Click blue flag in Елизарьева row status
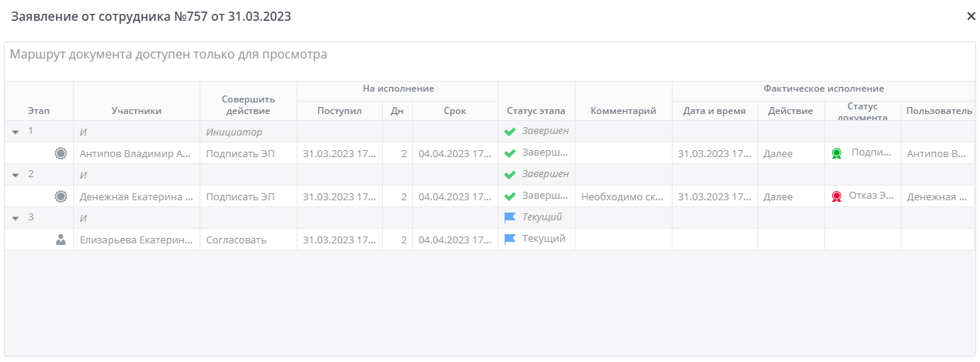The height and width of the screenshot is (362, 980). [510, 240]
